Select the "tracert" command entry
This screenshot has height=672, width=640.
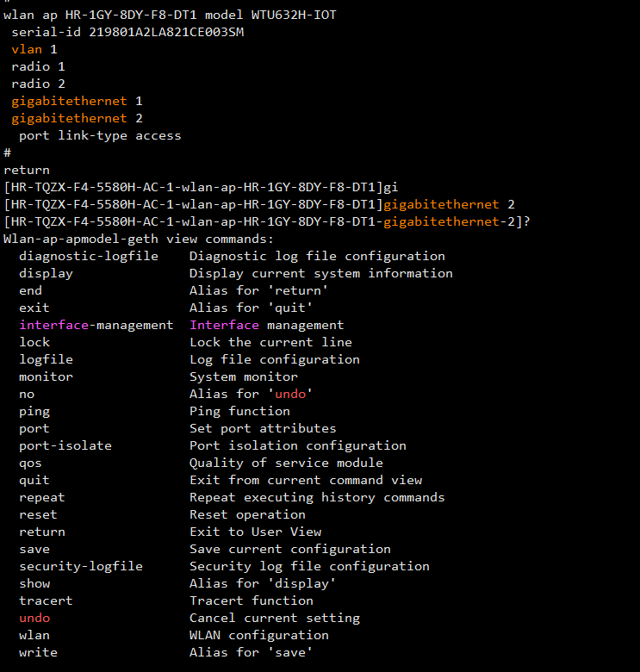(x=46, y=600)
